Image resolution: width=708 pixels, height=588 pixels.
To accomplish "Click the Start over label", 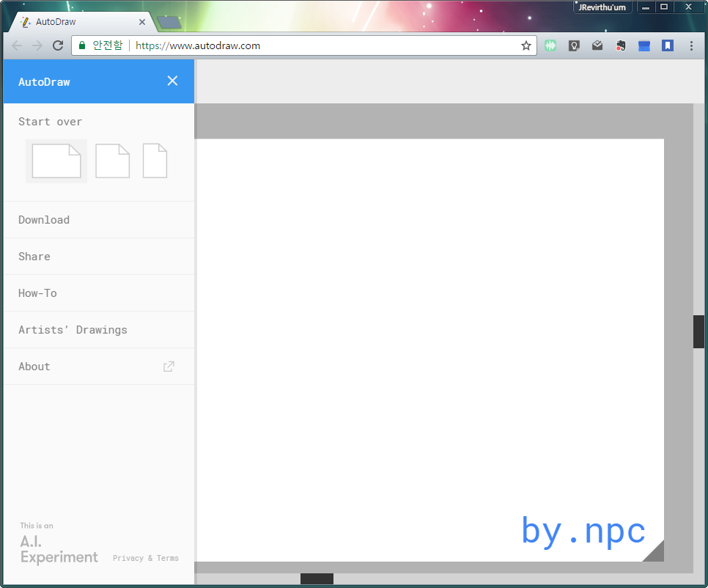I will pos(50,122).
